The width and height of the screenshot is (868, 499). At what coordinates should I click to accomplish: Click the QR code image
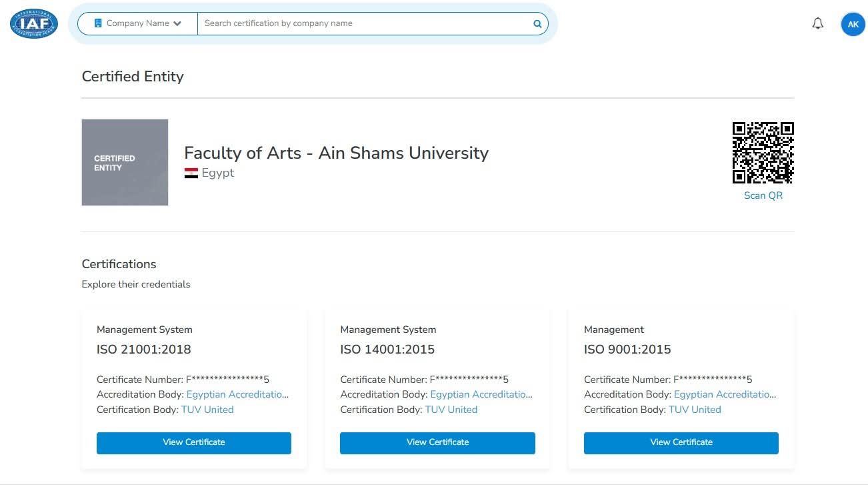[x=763, y=153]
